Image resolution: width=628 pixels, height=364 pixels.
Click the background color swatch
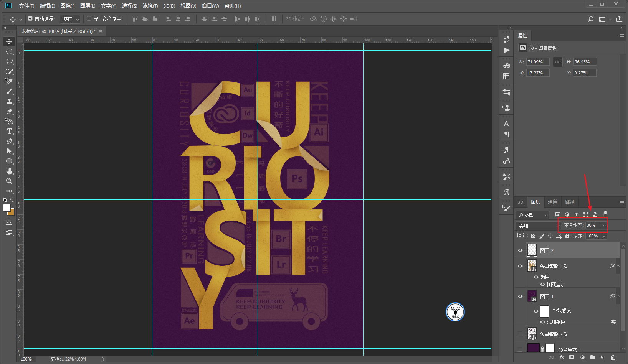(12, 212)
